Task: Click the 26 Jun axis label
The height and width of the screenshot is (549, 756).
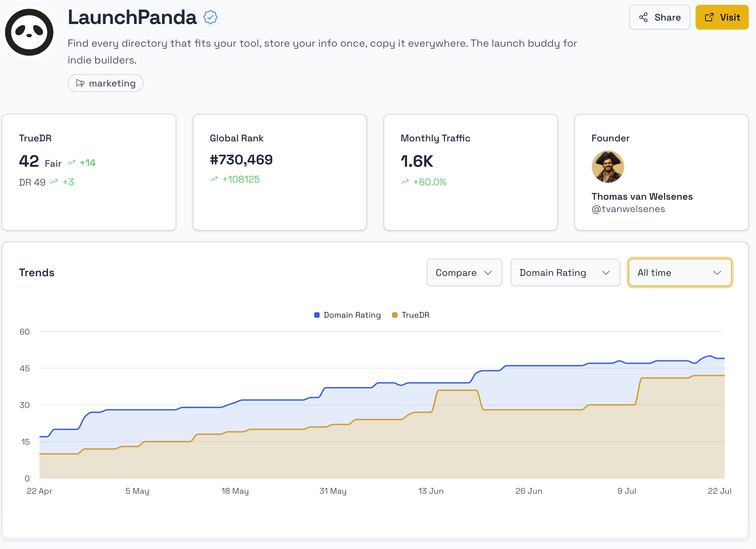Action: tap(529, 491)
